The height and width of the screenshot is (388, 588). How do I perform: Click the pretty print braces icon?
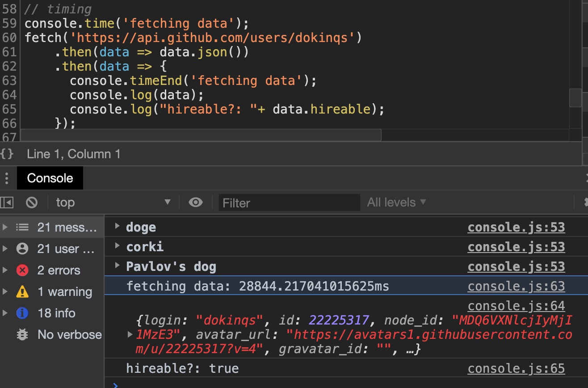pyautogui.click(x=7, y=154)
